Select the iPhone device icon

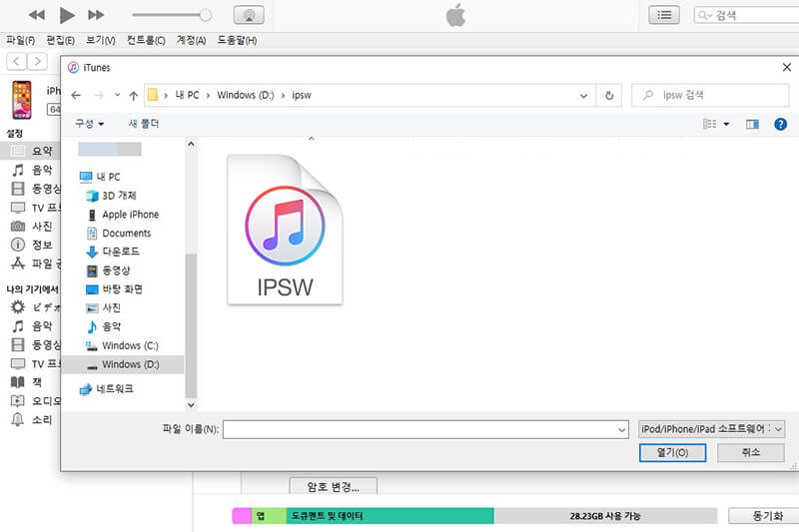[x=22, y=100]
